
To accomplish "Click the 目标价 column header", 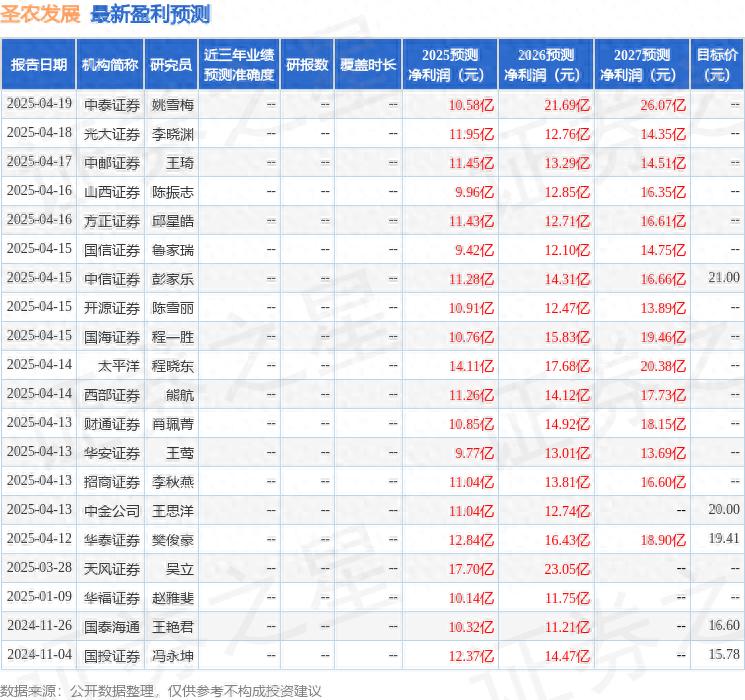I will point(717,65).
